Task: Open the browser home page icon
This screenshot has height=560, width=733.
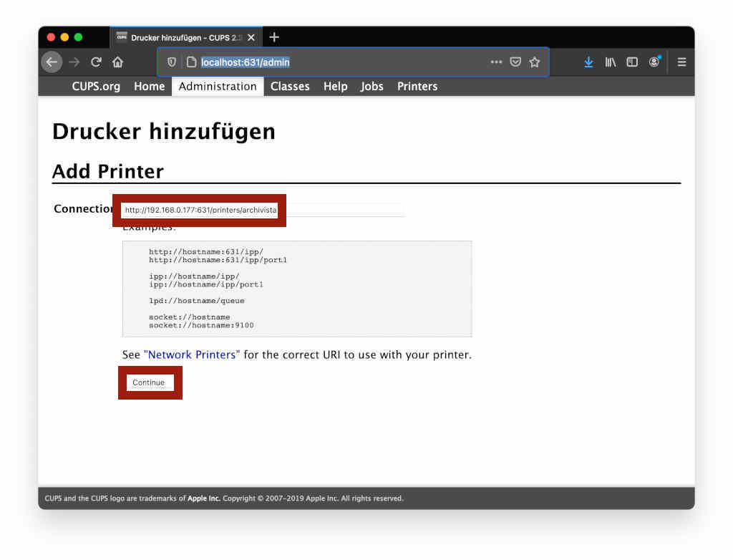Action: click(x=118, y=62)
